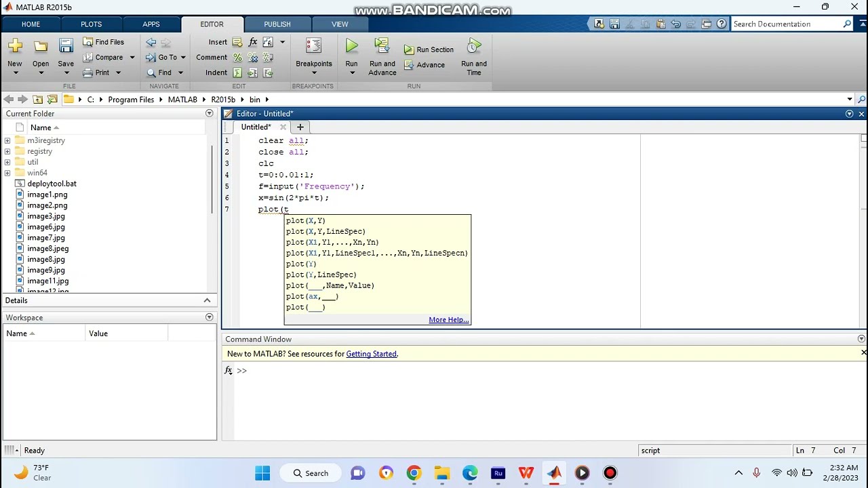Click the up one folder level icon
Screen dimensions: 868x488
tap(37, 100)
